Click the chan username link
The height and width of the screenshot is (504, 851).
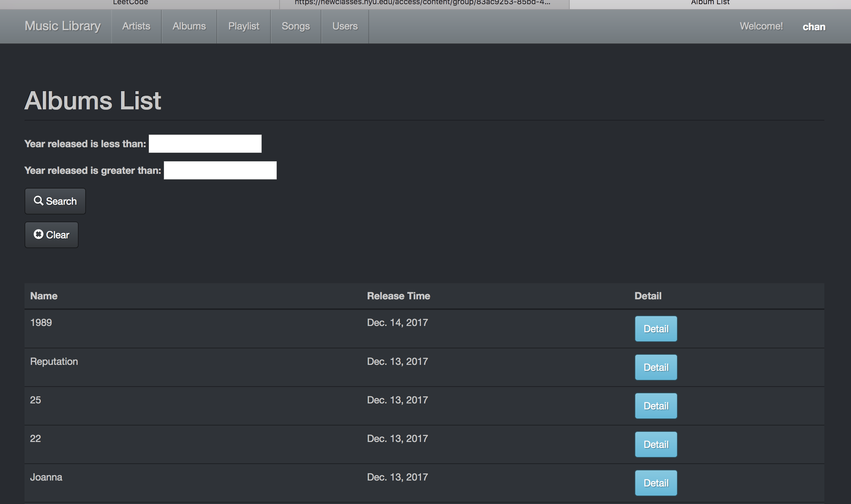click(x=814, y=27)
